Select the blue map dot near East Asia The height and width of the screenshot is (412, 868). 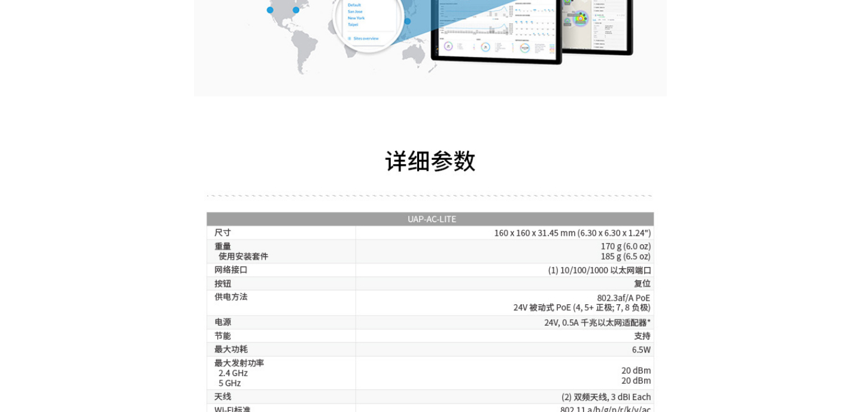[x=408, y=22]
